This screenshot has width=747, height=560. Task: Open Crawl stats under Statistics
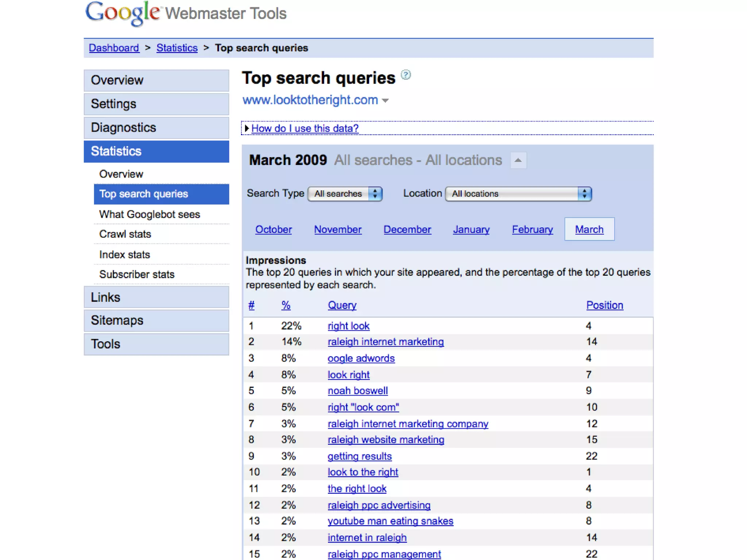tap(125, 234)
